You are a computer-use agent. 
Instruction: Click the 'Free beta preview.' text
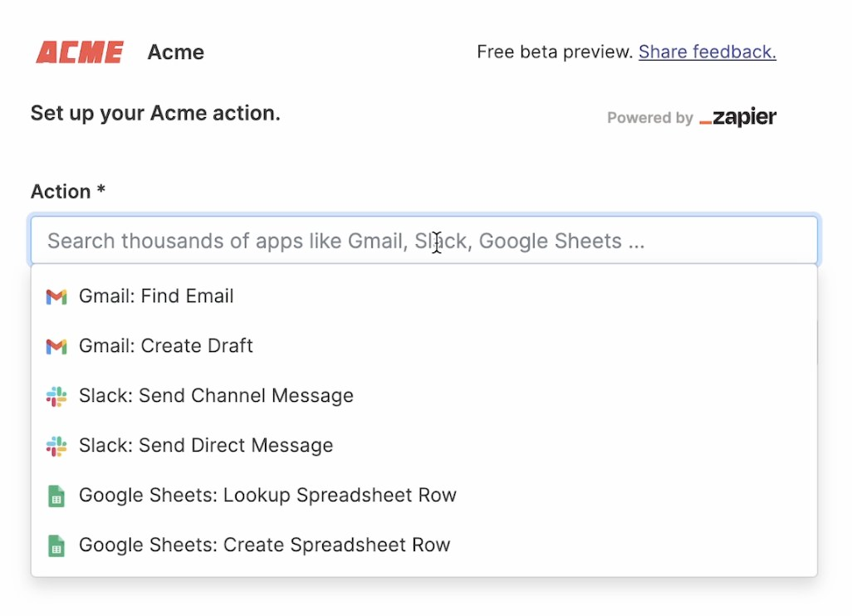[555, 51]
